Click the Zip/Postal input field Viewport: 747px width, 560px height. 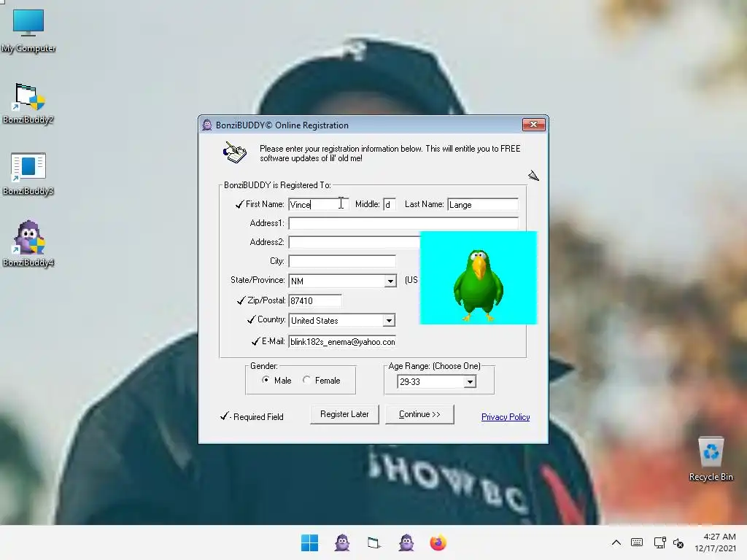[315, 300]
